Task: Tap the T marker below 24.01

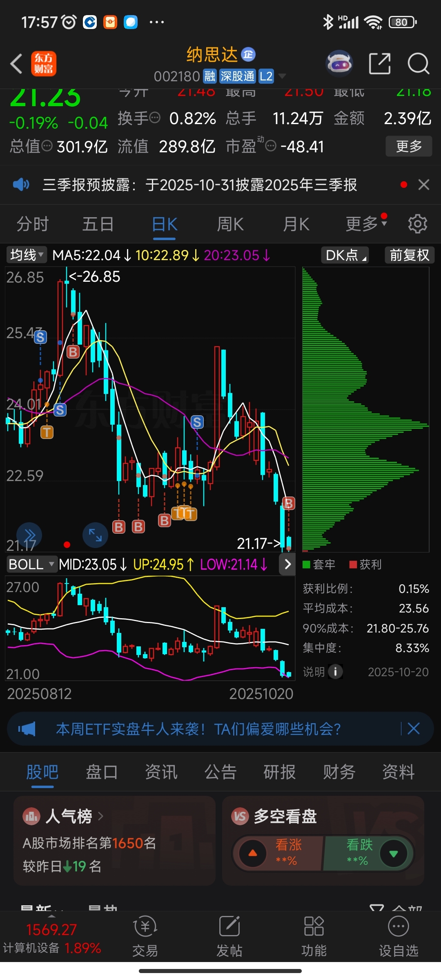Action: (x=47, y=432)
